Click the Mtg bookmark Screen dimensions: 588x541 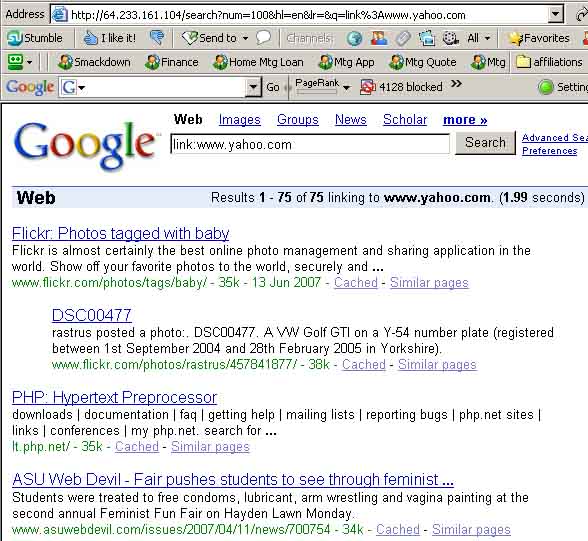(488, 62)
